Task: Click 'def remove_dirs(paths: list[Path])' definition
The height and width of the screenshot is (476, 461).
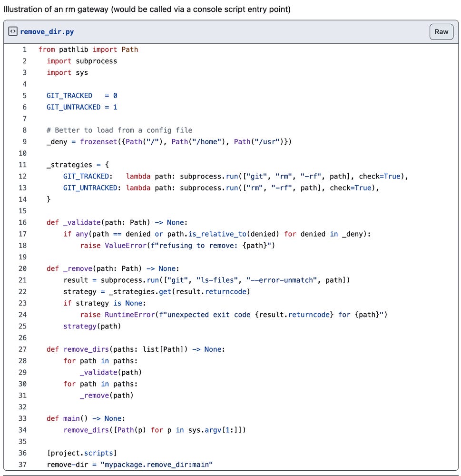Action: [136, 349]
